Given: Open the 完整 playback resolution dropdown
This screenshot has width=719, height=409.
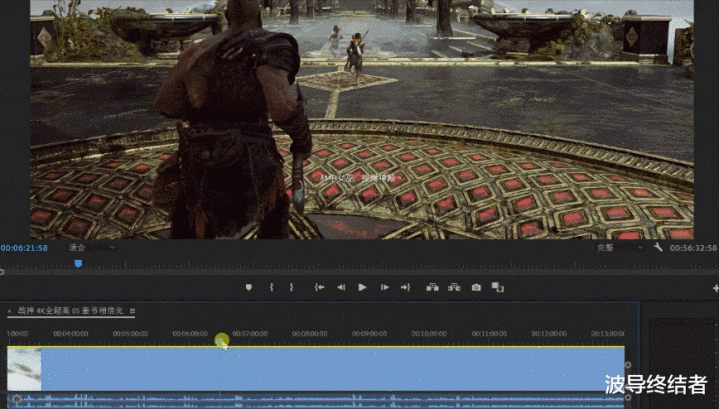Looking at the screenshot, I should (620, 248).
